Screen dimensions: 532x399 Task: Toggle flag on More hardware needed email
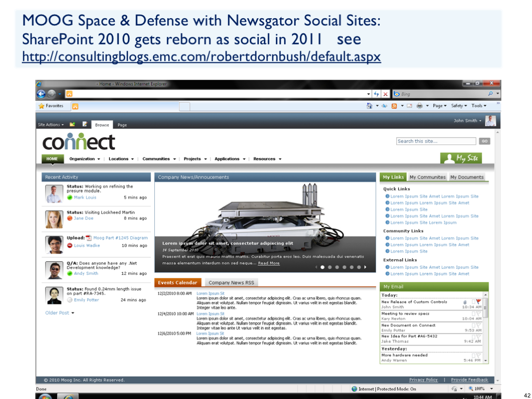pos(478,355)
